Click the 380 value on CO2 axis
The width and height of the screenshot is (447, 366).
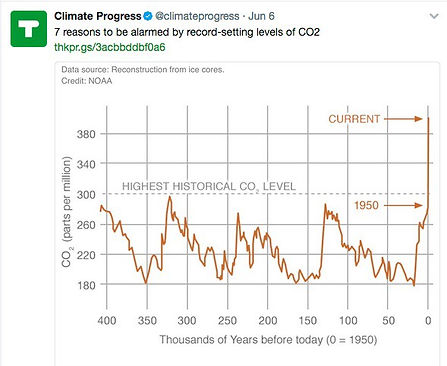click(x=86, y=134)
